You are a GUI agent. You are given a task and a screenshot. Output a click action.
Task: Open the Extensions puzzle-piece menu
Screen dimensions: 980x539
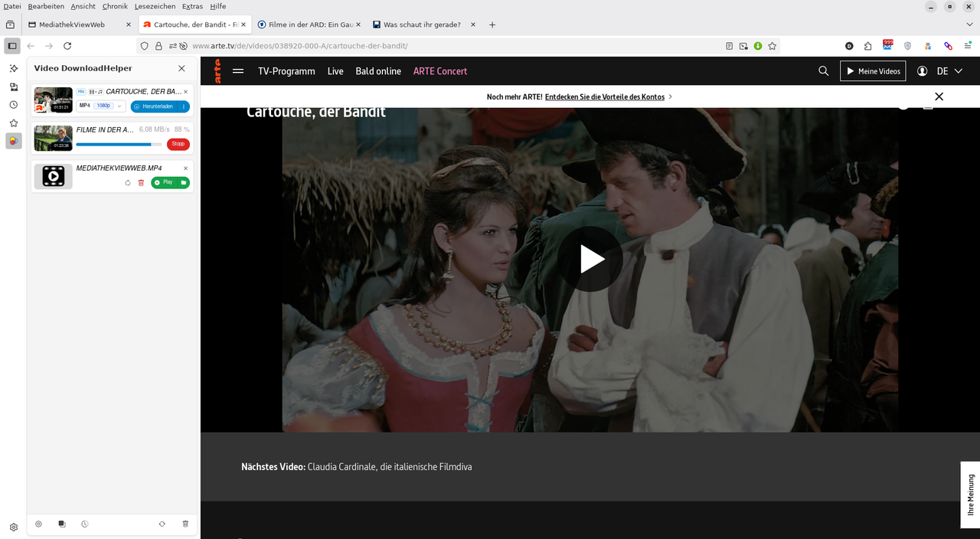tap(868, 46)
